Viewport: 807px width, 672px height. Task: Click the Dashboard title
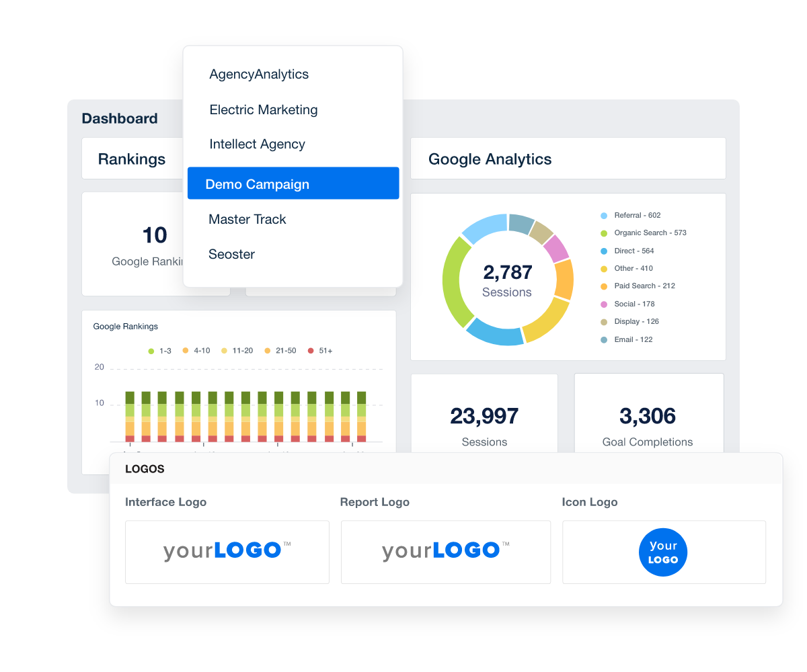click(120, 118)
